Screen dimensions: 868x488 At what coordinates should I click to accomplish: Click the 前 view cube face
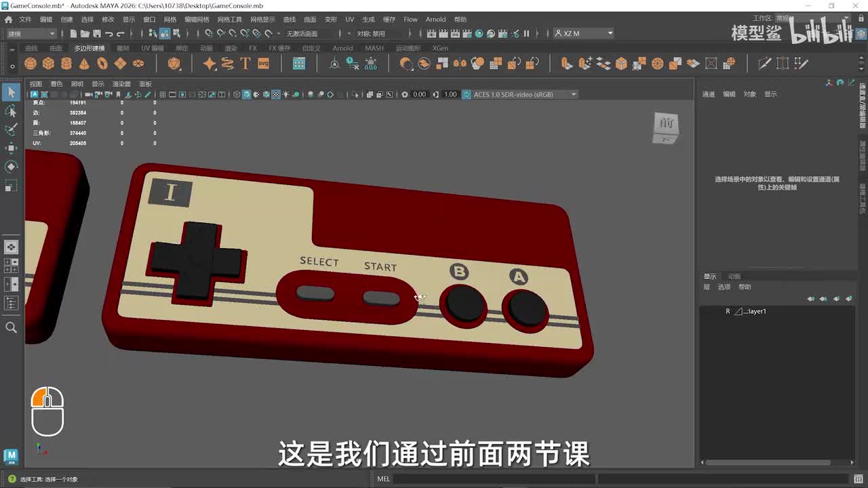click(x=667, y=123)
